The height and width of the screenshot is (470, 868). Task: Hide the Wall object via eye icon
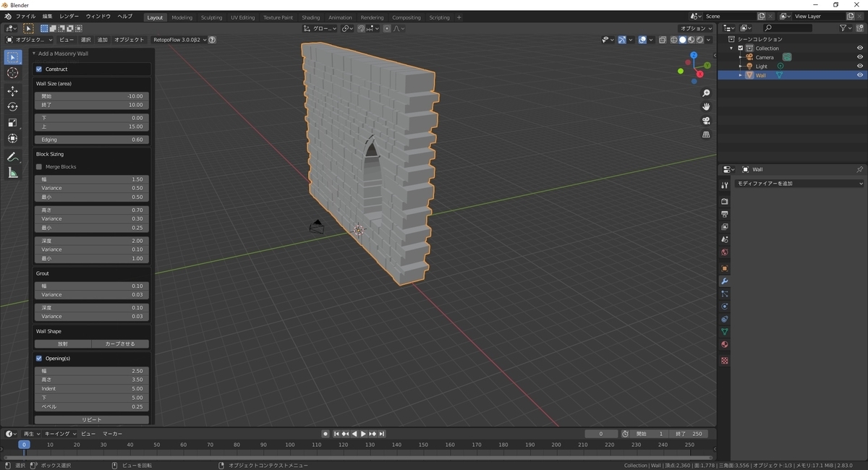pos(860,75)
